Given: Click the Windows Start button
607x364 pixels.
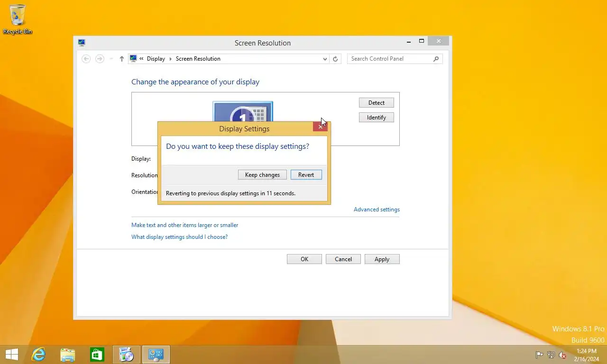Looking at the screenshot, I should pyautogui.click(x=11, y=355).
